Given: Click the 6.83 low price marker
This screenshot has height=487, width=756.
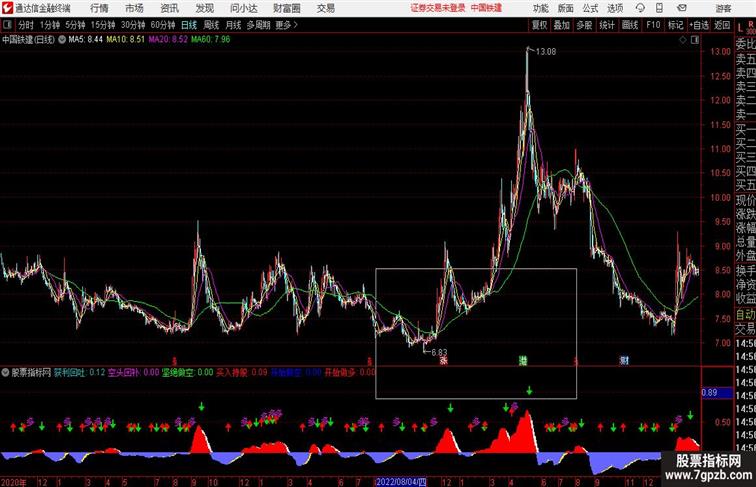Looking at the screenshot, I should click(x=439, y=352).
